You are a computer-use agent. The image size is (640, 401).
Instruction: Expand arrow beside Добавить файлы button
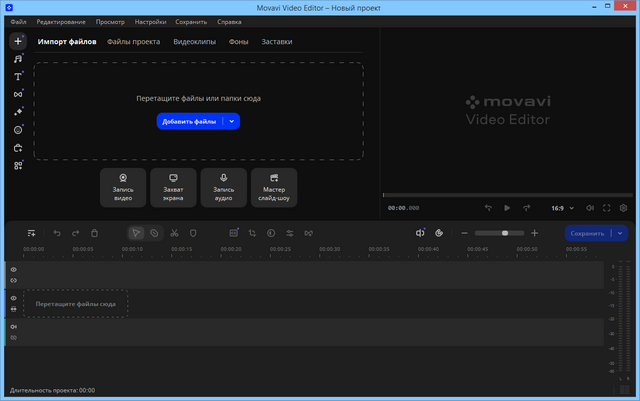pyautogui.click(x=231, y=121)
